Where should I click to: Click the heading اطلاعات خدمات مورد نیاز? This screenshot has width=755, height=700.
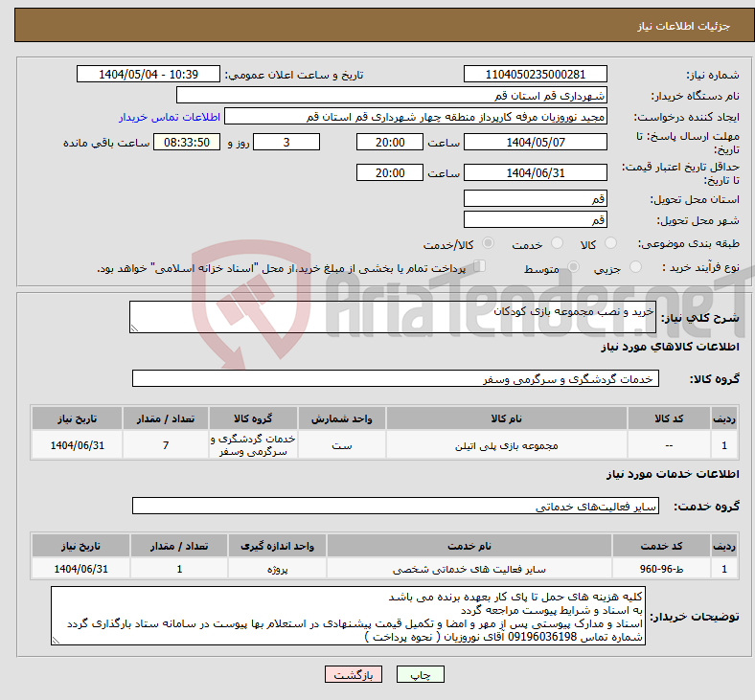pos(673,474)
